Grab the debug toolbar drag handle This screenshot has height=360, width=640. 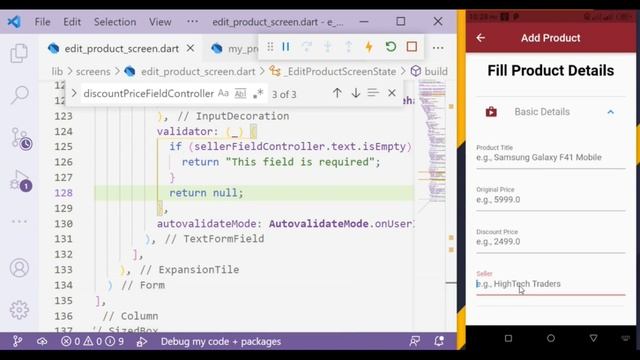click(270, 47)
